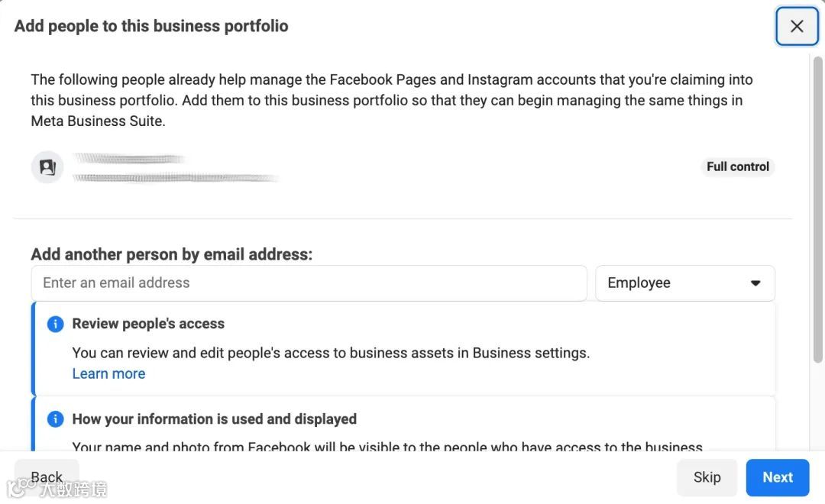This screenshot has width=825, height=504.
Task: Close the Add people dialog
Action: 797,27
